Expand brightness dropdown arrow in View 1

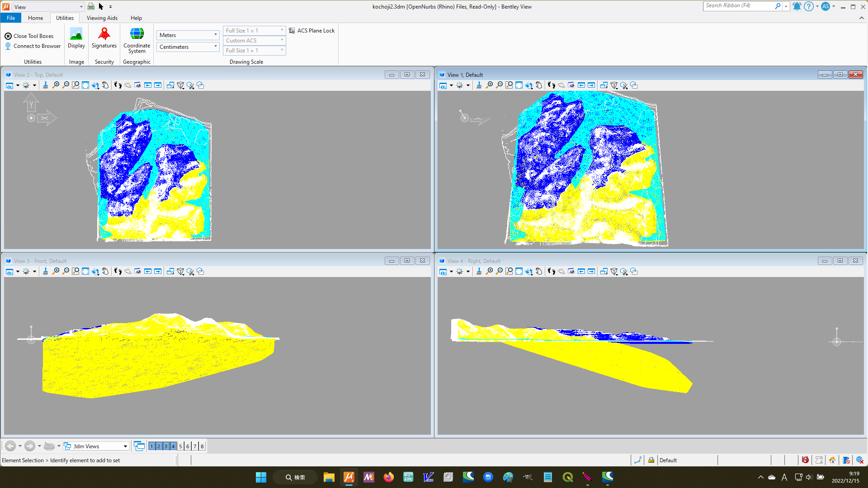[x=468, y=85]
